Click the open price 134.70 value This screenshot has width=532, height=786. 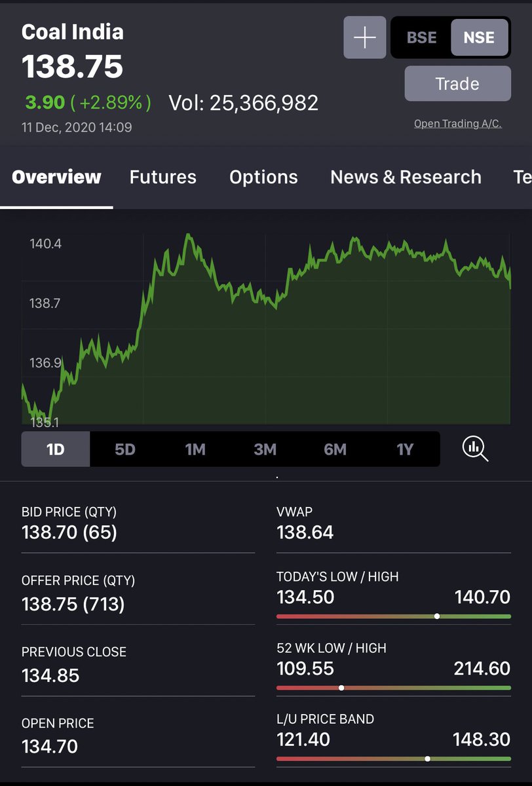coord(50,746)
